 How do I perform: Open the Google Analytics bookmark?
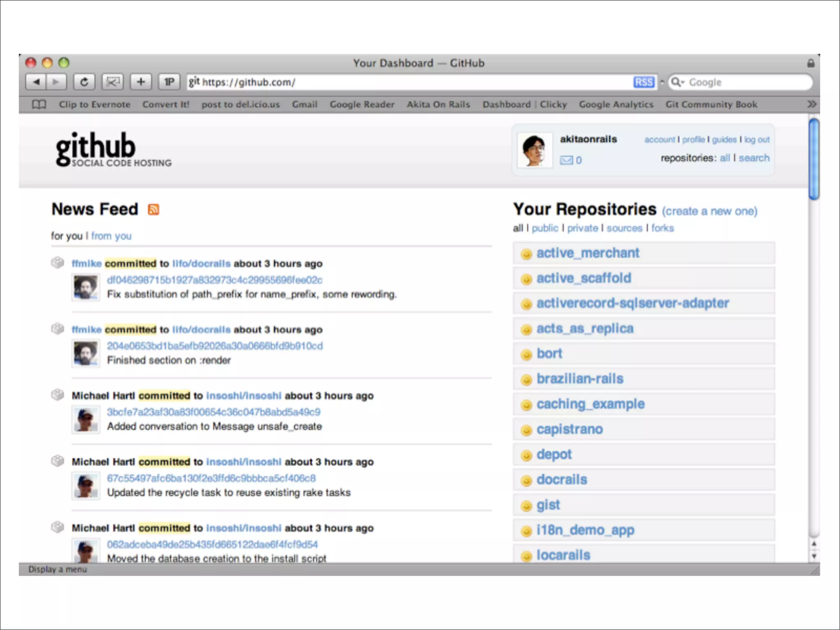[616, 105]
